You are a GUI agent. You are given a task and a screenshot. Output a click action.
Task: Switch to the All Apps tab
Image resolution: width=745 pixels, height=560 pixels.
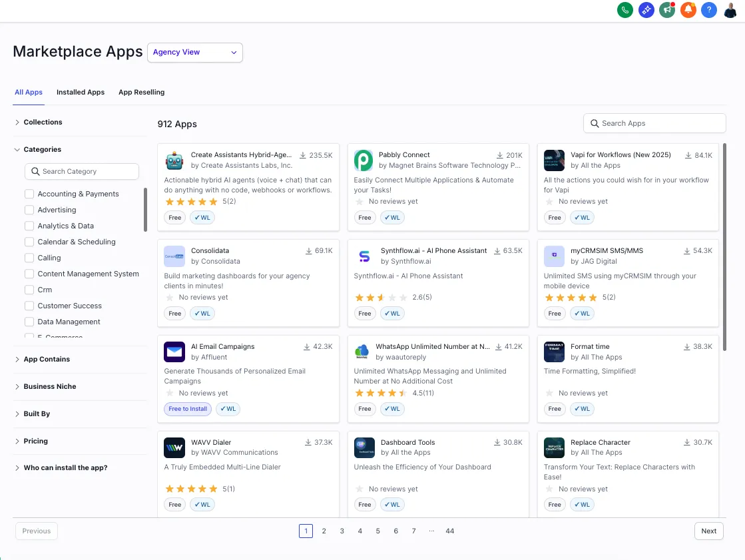(29, 93)
